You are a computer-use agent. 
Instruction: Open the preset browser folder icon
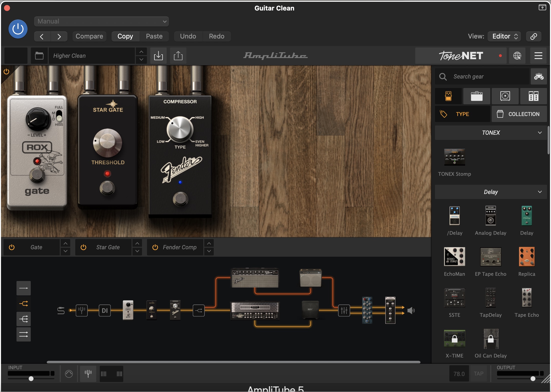39,56
